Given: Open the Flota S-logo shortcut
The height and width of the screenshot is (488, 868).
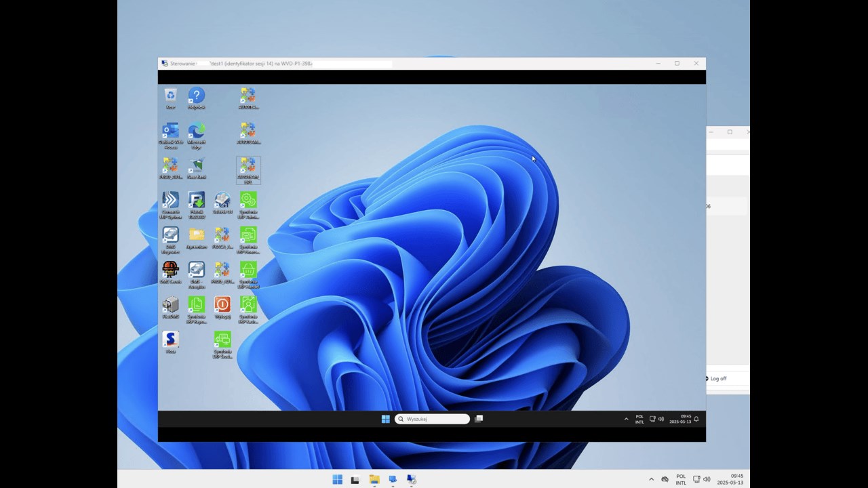Looking at the screenshot, I should tap(170, 342).
